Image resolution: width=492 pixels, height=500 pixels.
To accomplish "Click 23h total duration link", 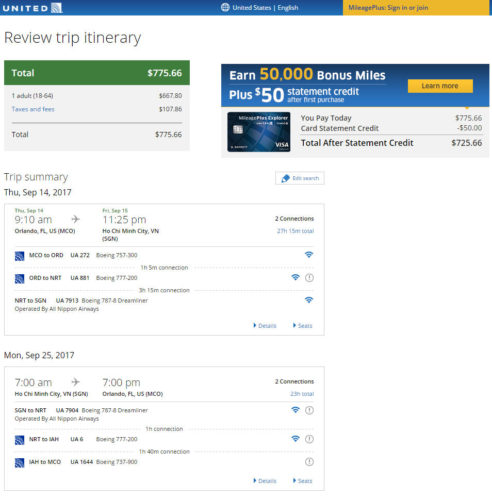I will click(x=302, y=394).
